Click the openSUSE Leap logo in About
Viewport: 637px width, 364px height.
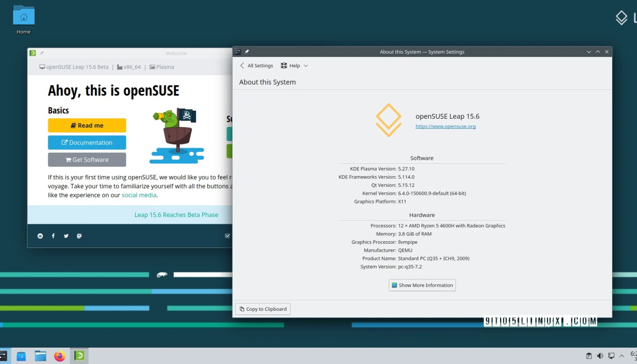(x=389, y=120)
